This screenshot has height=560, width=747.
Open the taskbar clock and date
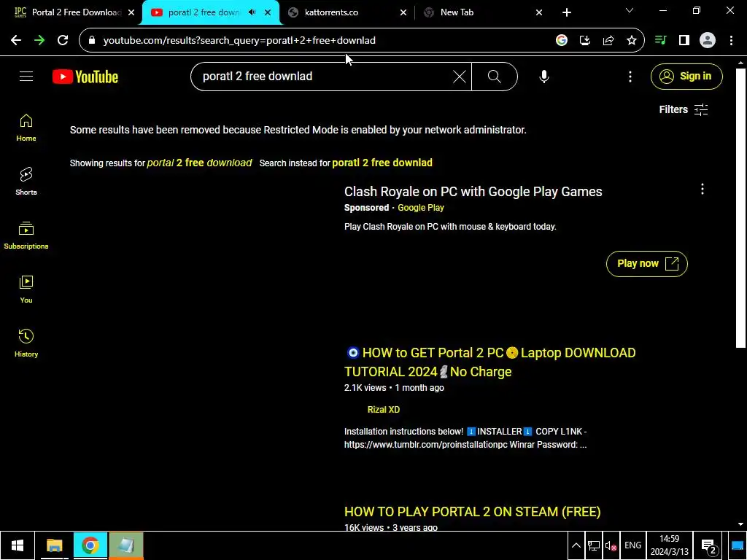[670, 545]
